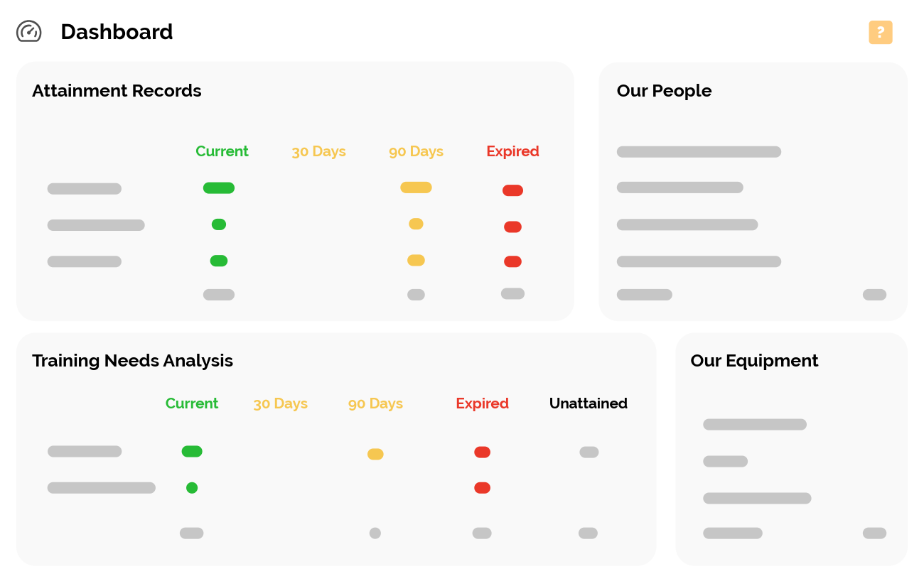Open the Our People panel heading

click(664, 91)
